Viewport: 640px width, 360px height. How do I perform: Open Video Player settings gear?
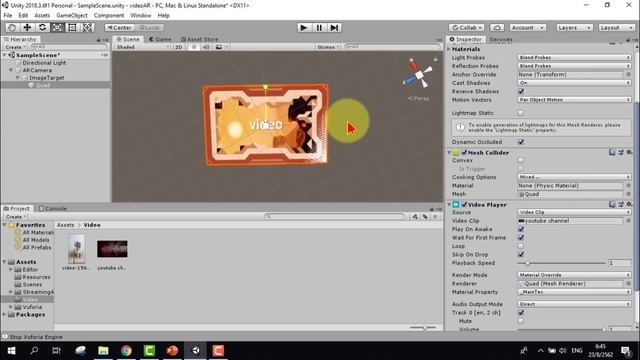point(629,204)
